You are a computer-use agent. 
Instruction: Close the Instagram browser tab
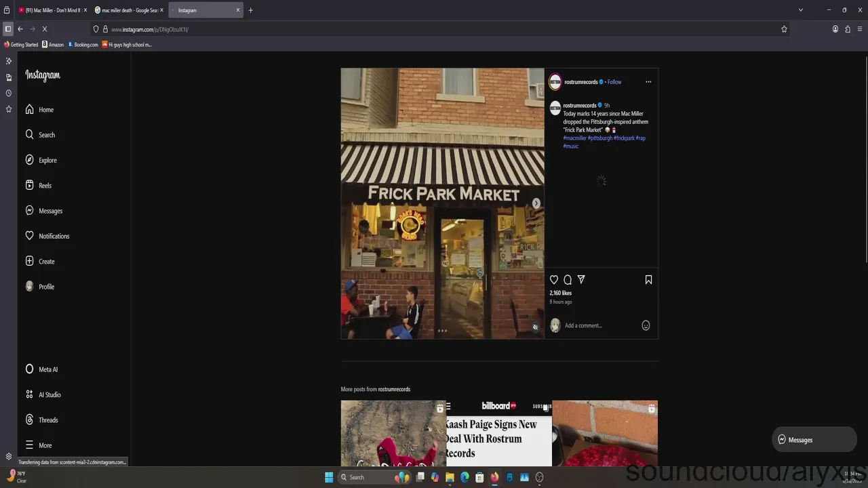(x=238, y=10)
